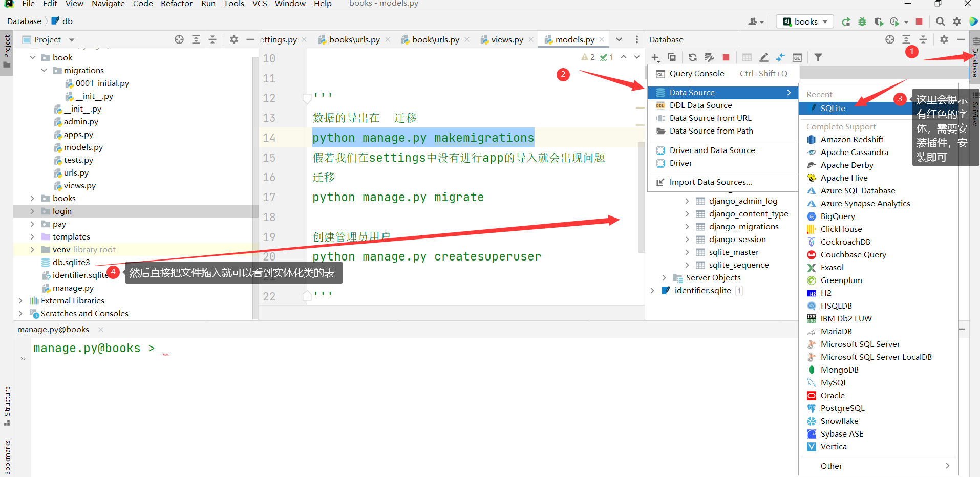Select db.sqlite3 file in Project tree
The height and width of the screenshot is (477, 980).
click(71, 263)
